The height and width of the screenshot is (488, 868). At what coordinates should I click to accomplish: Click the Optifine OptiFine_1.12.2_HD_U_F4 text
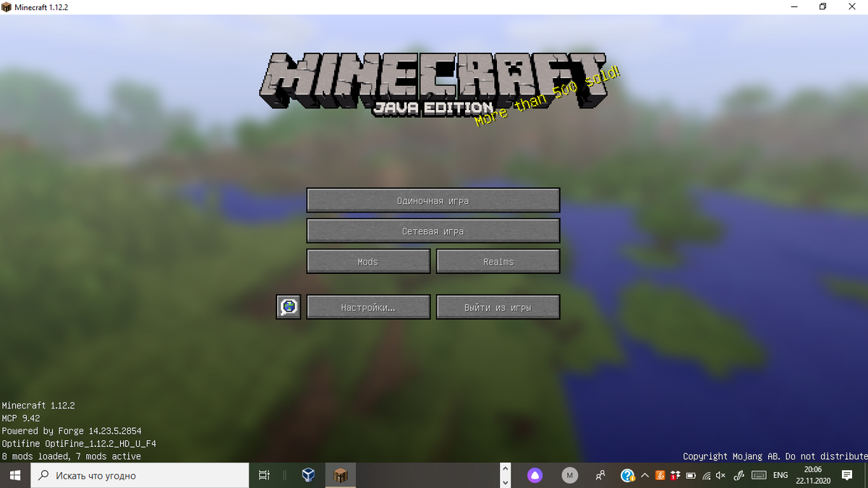[x=79, y=444]
